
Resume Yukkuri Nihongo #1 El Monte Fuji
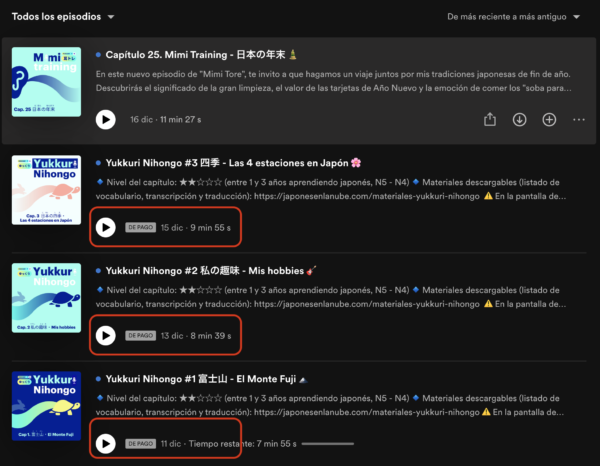105,443
